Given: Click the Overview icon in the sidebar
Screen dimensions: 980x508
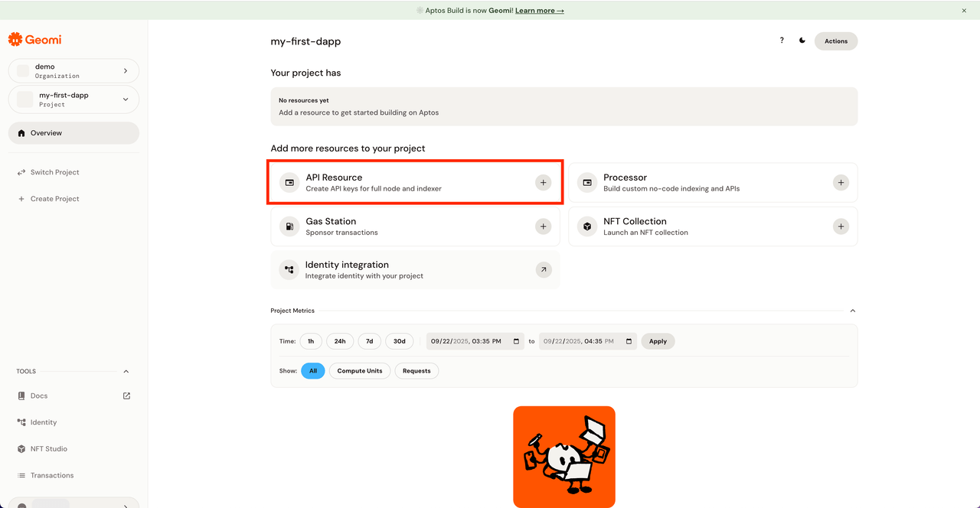Looking at the screenshot, I should click(x=21, y=132).
